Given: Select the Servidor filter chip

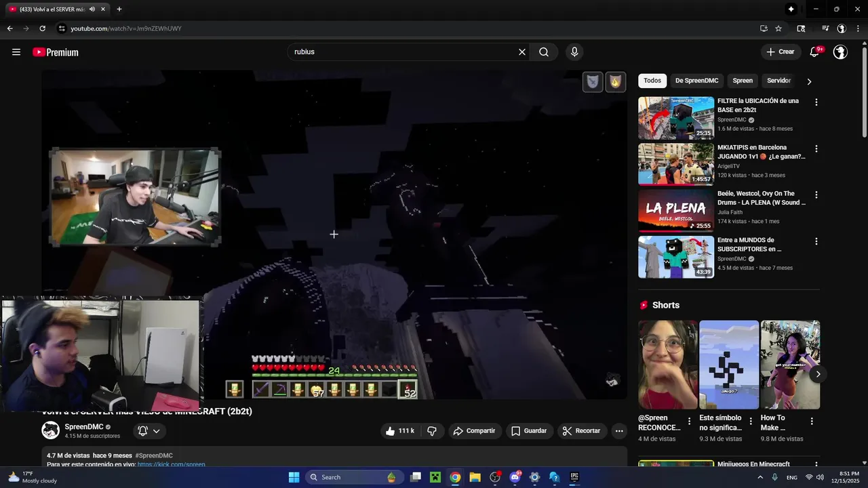Looking at the screenshot, I should (x=778, y=81).
